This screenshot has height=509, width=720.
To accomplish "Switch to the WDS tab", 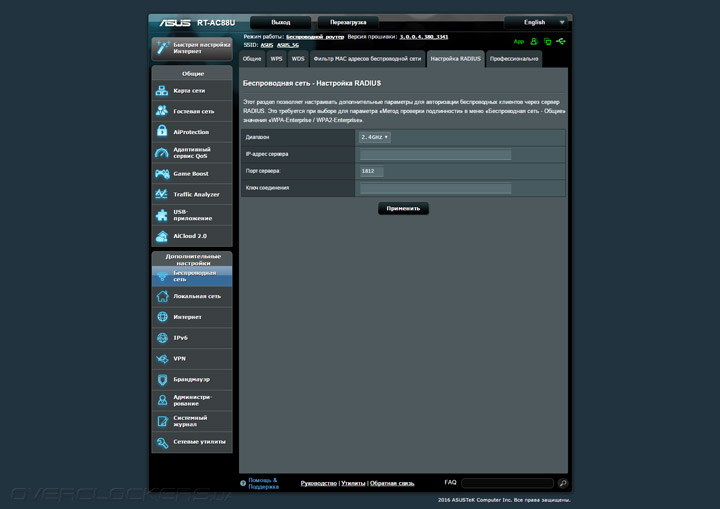I will (x=298, y=59).
